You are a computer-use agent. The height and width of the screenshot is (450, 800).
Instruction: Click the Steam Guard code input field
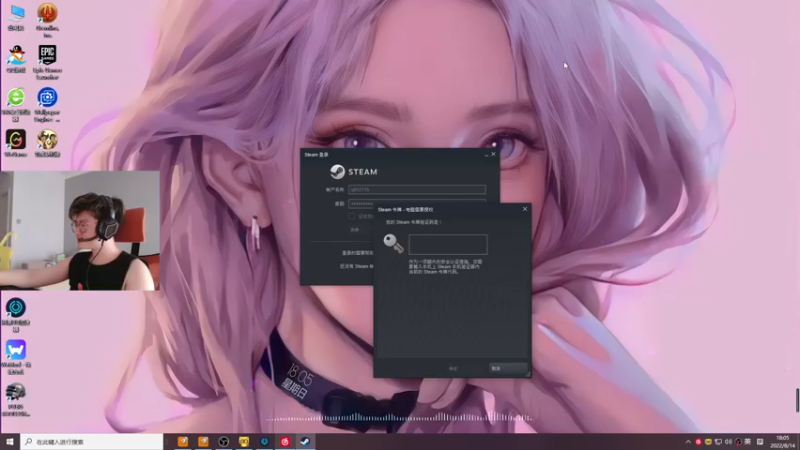(x=448, y=244)
